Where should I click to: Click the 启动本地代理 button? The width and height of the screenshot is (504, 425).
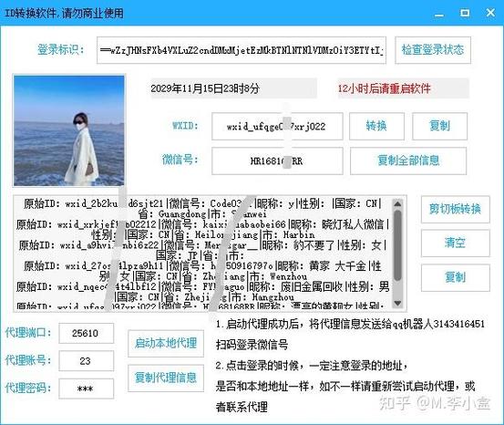(x=166, y=343)
